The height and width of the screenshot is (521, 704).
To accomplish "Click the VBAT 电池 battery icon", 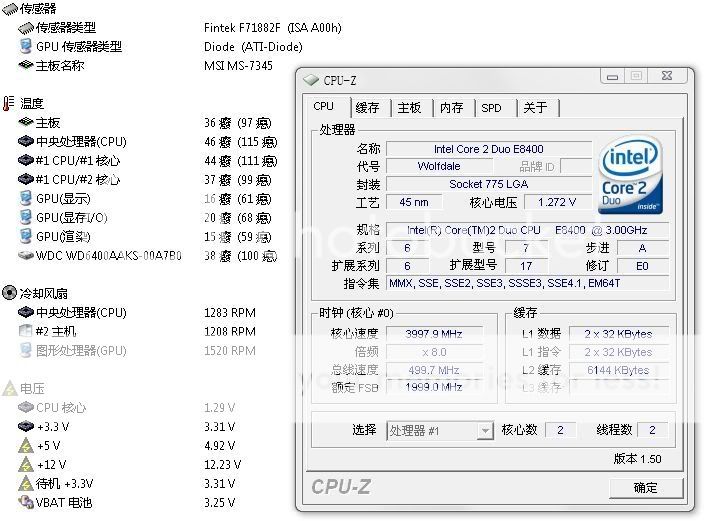I will pyautogui.click(x=26, y=502).
